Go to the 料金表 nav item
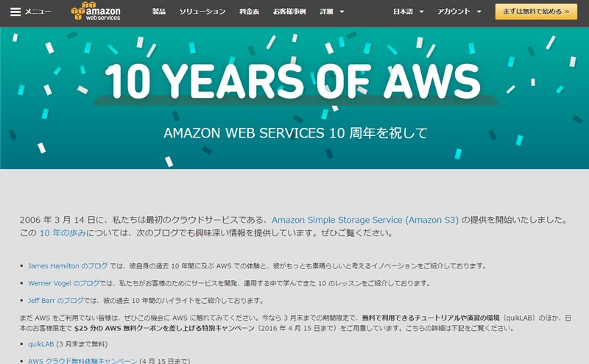 point(250,12)
